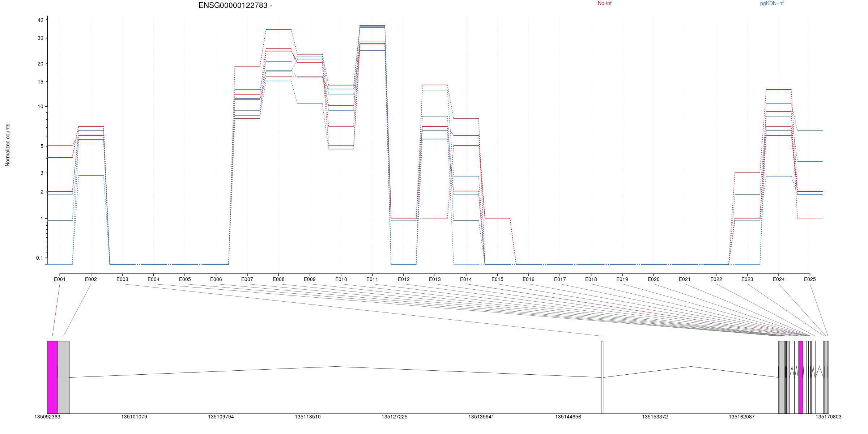Click exon label E011
The height and width of the screenshot is (434, 868).
pos(372,279)
